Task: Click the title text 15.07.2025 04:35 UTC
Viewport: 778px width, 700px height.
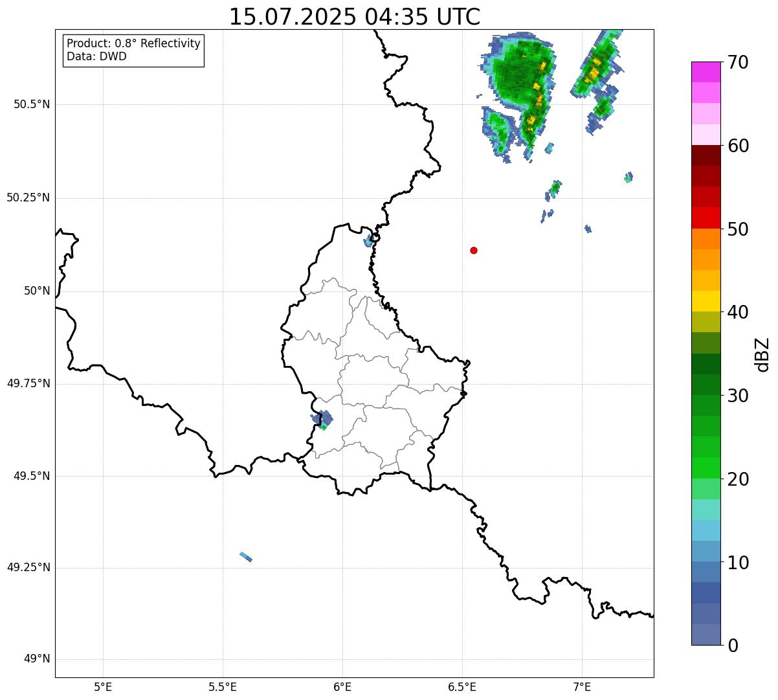Action: 355,17
